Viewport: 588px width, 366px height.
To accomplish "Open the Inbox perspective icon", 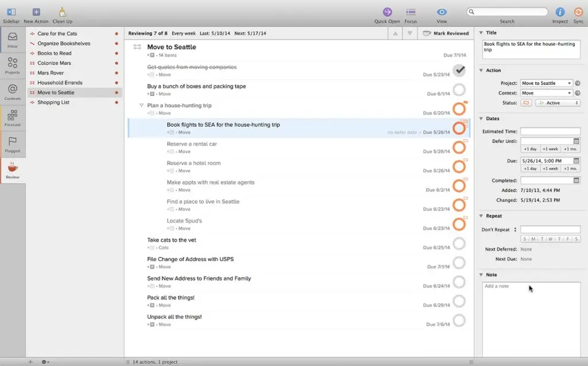I will pos(12,38).
